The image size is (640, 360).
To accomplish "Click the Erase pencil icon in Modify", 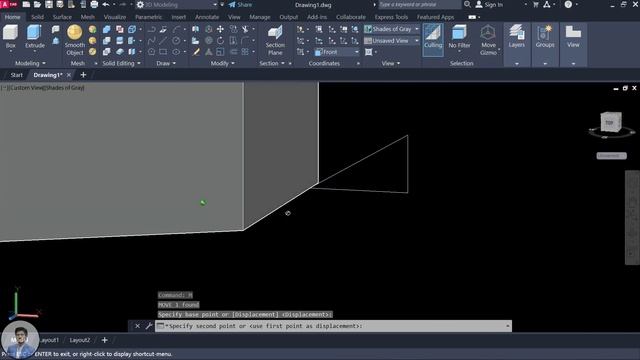I will (196, 52).
